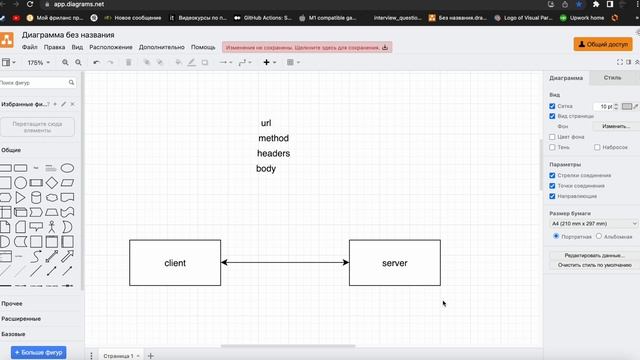Expand the Расширенные shapes section
The height and width of the screenshot is (360, 640).
[21, 319]
